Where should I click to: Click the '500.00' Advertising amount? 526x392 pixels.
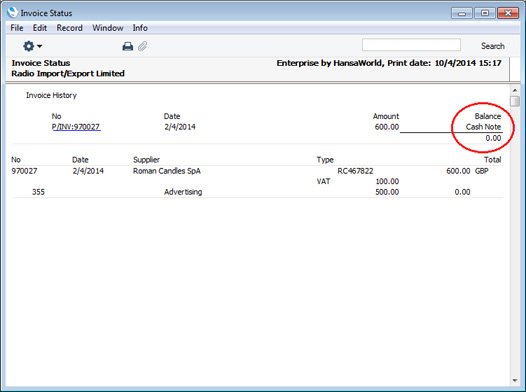click(387, 192)
